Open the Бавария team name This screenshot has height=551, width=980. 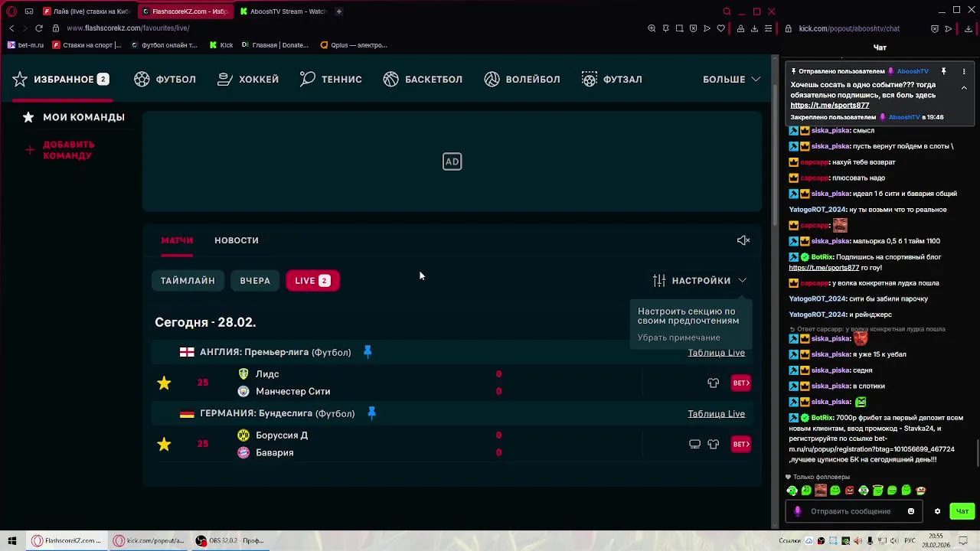click(274, 452)
